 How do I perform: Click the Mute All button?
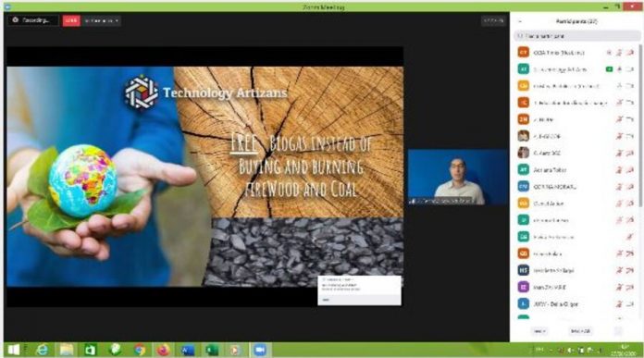[580, 331]
